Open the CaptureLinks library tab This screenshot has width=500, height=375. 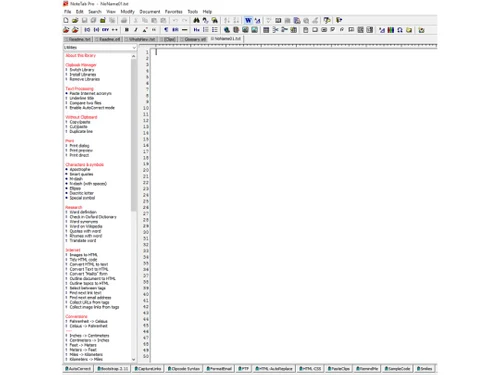click(x=148, y=369)
